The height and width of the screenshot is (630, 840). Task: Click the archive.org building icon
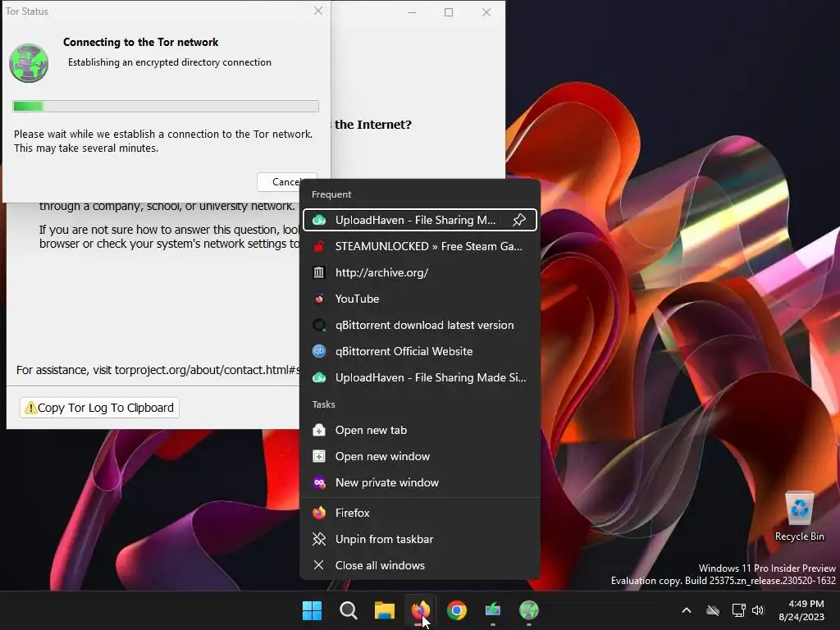[x=319, y=272]
